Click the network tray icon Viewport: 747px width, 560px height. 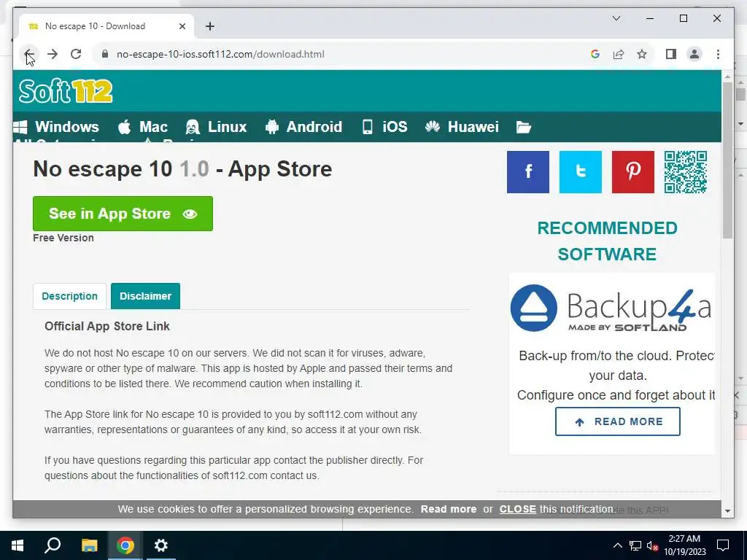(x=635, y=545)
